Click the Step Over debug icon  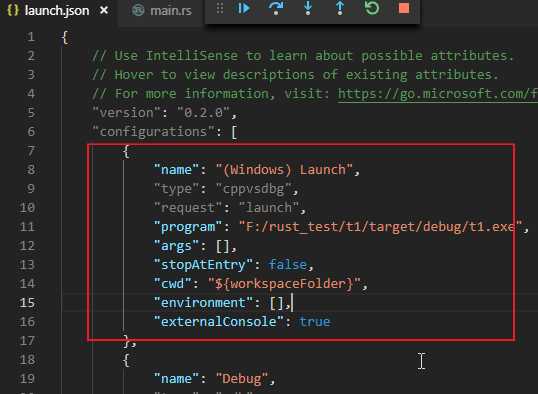point(276,8)
